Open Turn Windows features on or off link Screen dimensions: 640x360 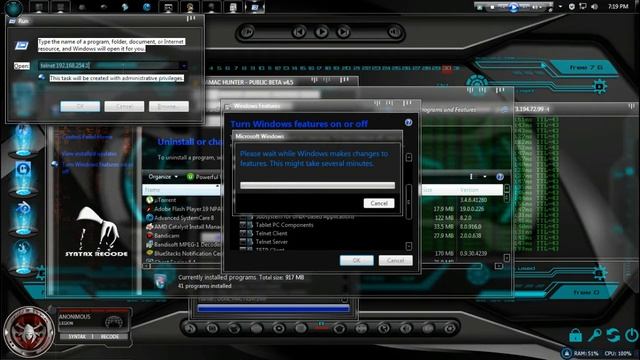[97, 168]
